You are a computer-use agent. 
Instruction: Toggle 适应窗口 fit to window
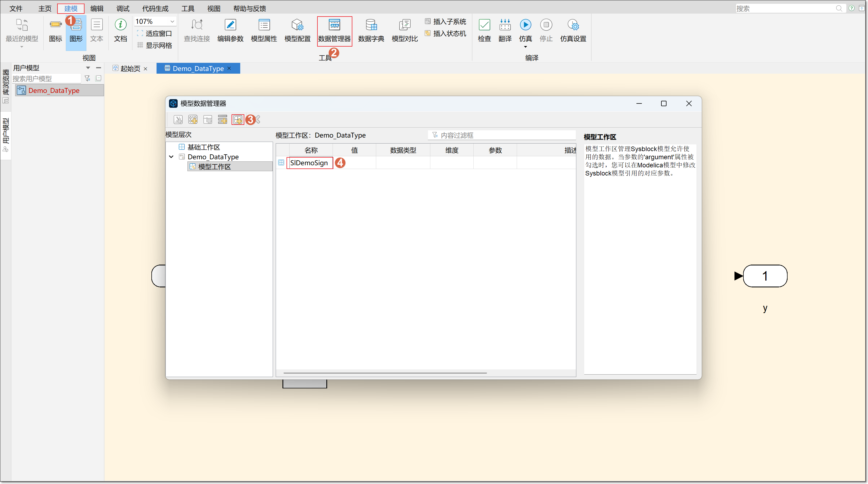[155, 33]
